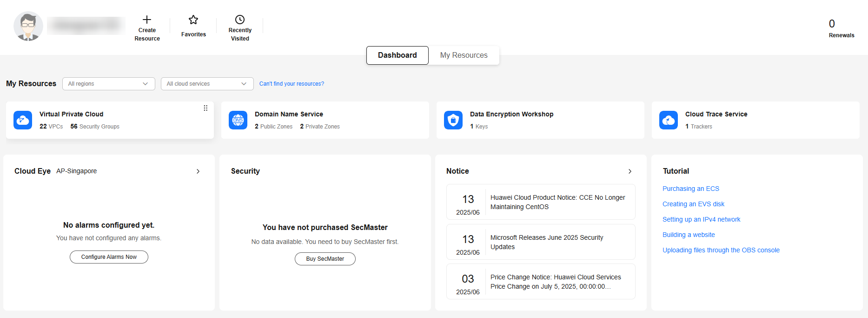Click the 2 Public Zones count
Image resolution: width=868 pixels, height=318 pixels.
point(274,127)
